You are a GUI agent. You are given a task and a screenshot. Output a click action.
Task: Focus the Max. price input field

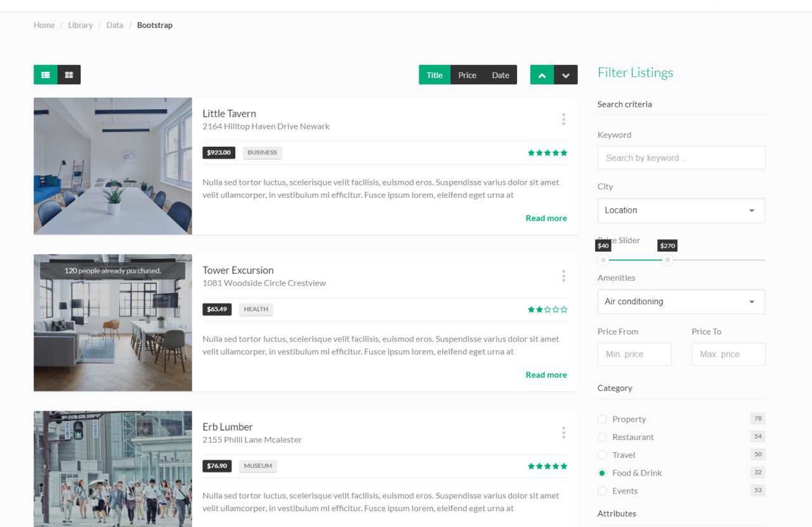(728, 354)
